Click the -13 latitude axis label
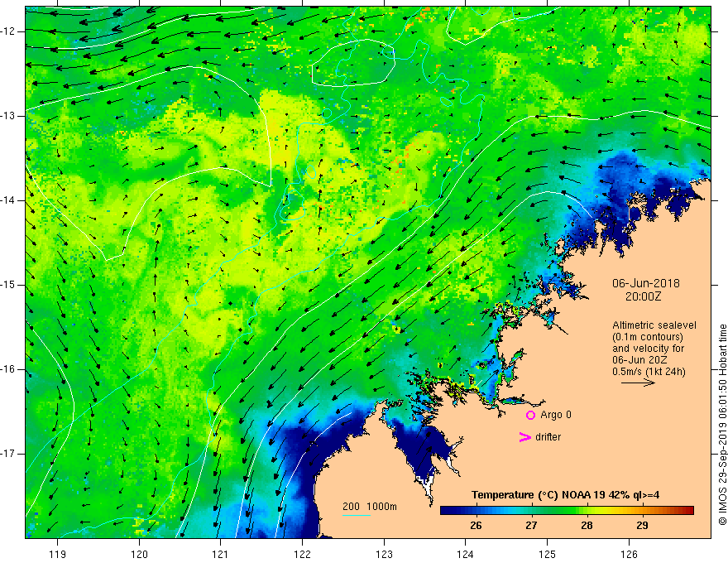Viewport: 728px width, 563px height. click(x=9, y=116)
